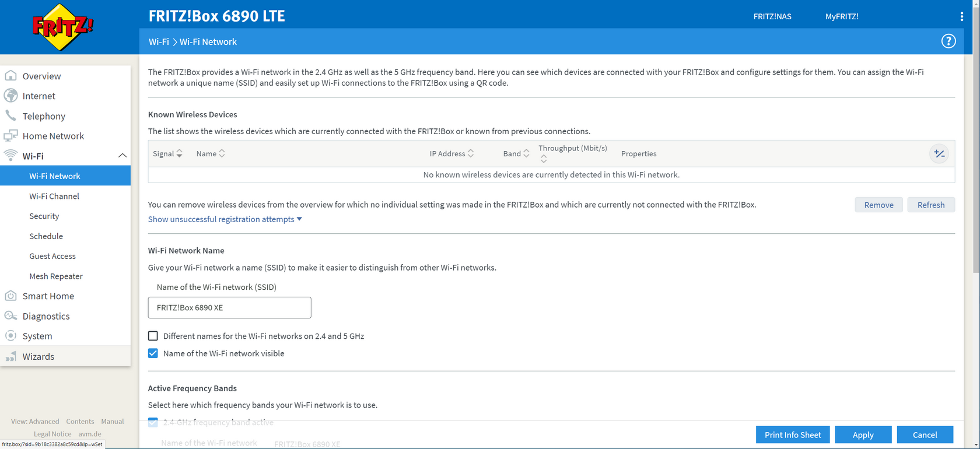Click Print Info Sheet button
The width and height of the screenshot is (980, 449).
coord(793,434)
